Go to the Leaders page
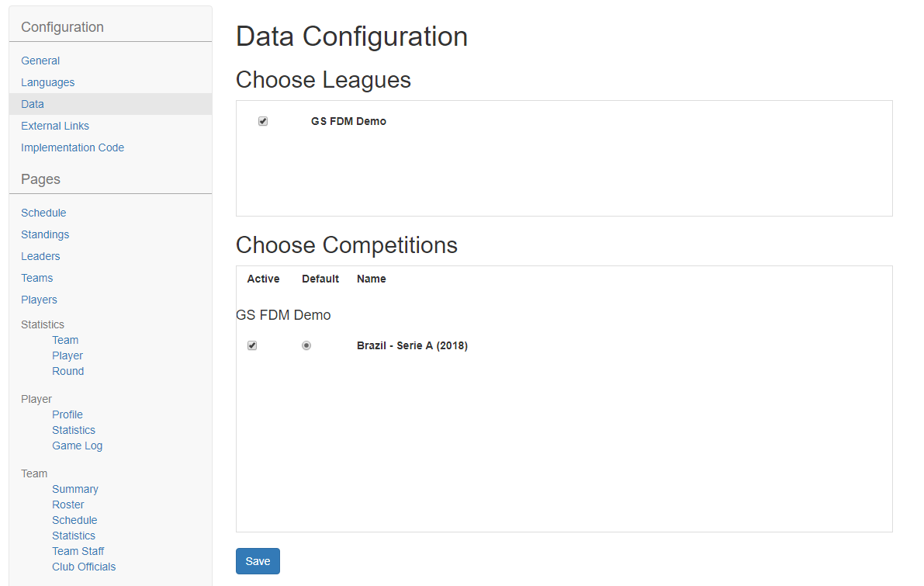924x586 pixels. (x=40, y=256)
